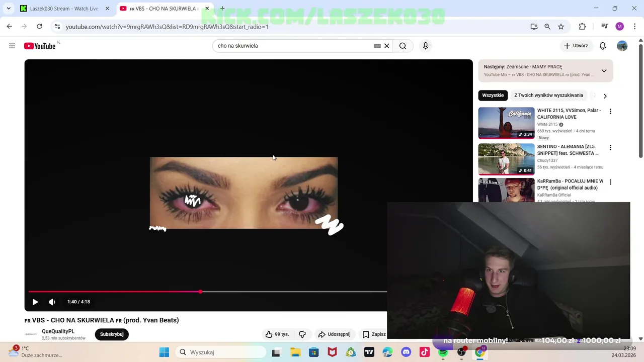Open the KaRRamBa POCAŁUJ MNIE video title
Viewport: 644px width, 362px height.
tap(570, 185)
